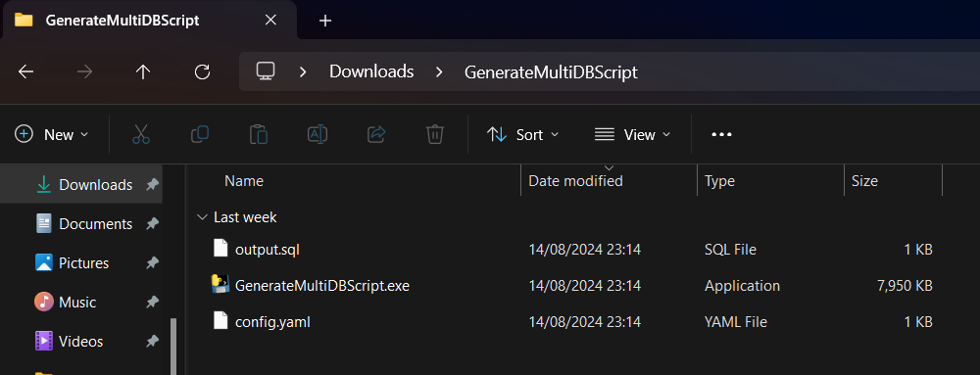Viewport: 980px width, 375px height.
Task: Click the Videos icon in sidebar
Action: (44, 342)
